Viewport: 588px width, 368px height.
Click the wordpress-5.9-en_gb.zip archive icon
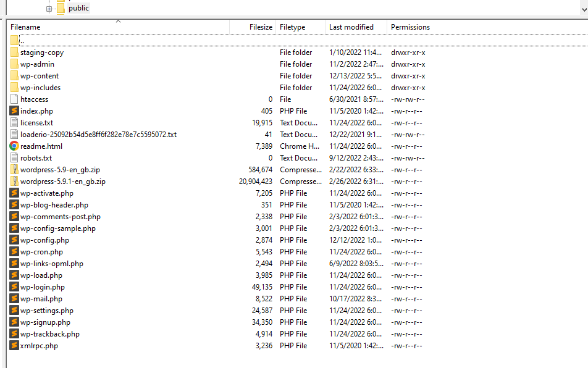14,169
